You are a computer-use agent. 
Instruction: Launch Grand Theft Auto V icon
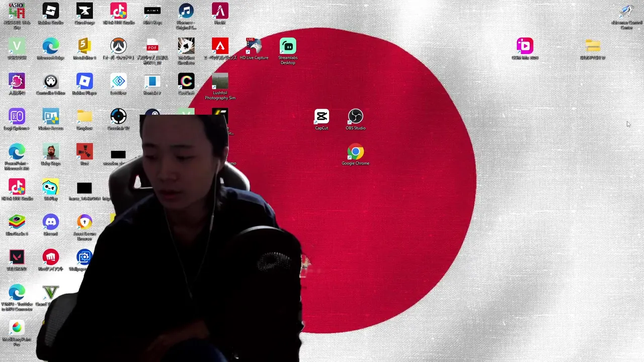tap(50, 296)
